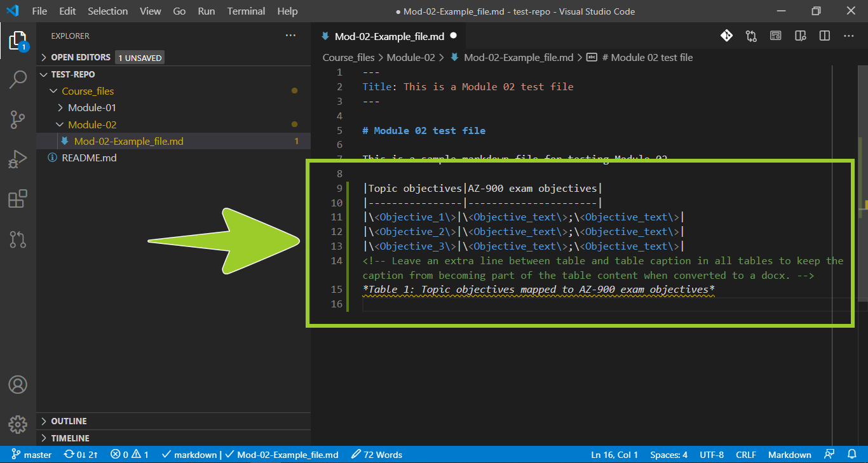Image resolution: width=868 pixels, height=463 pixels.
Task: Click the open changes compare icon
Action: coord(752,36)
